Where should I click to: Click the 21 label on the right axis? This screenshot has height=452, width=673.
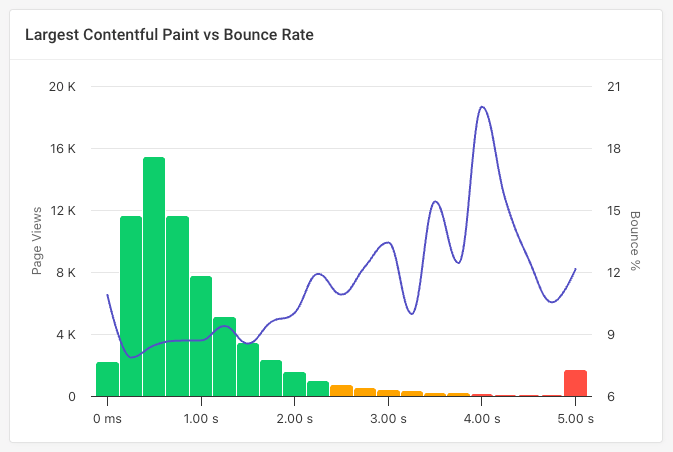614,87
